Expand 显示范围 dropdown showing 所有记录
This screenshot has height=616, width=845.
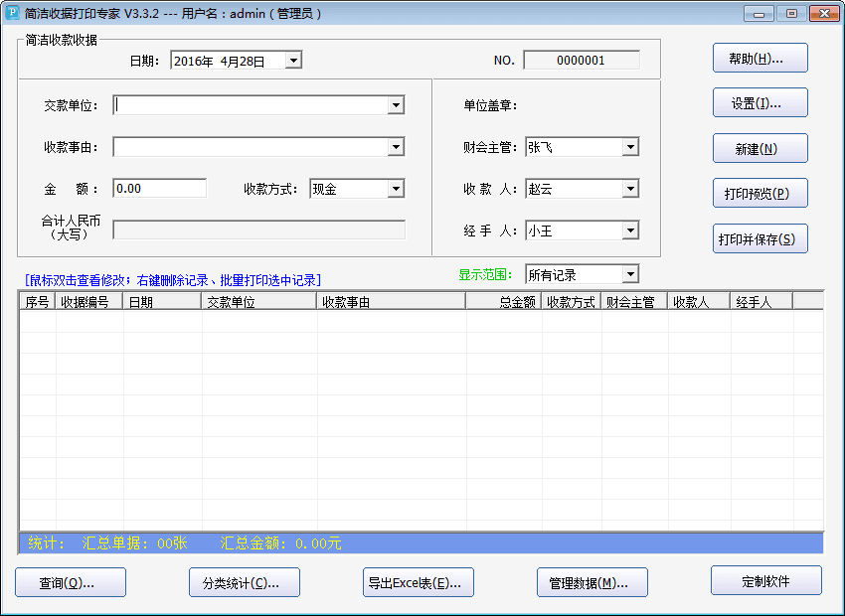(629, 274)
